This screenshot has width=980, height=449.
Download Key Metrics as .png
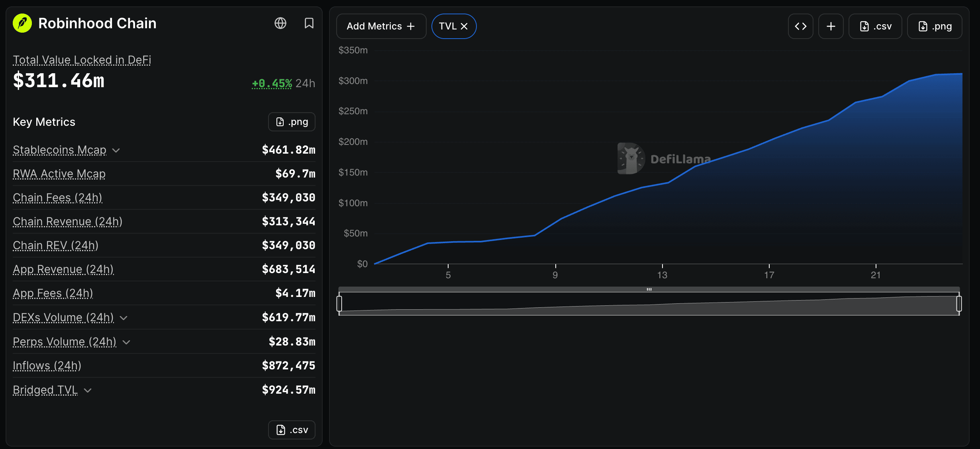click(292, 122)
